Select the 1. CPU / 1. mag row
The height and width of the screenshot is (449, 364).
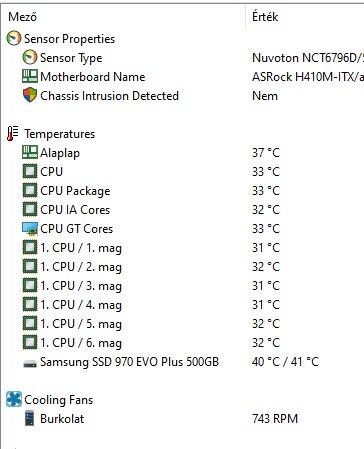point(182,248)
